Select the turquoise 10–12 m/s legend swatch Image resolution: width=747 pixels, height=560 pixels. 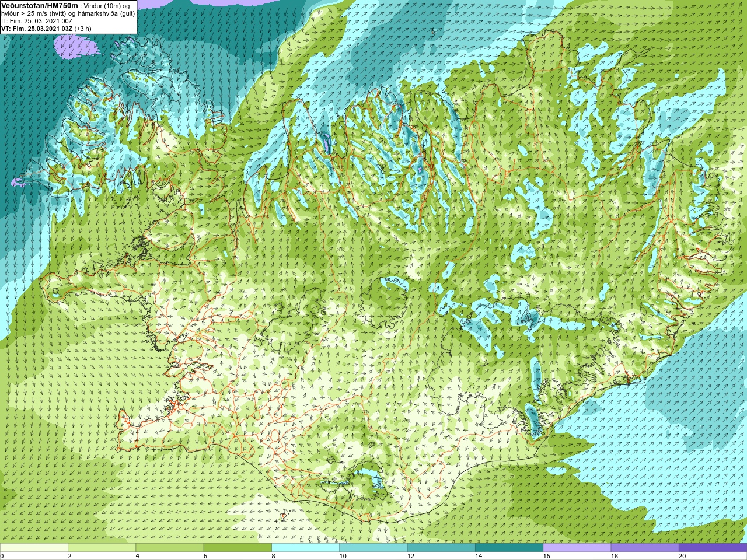[x=373, y=548]
